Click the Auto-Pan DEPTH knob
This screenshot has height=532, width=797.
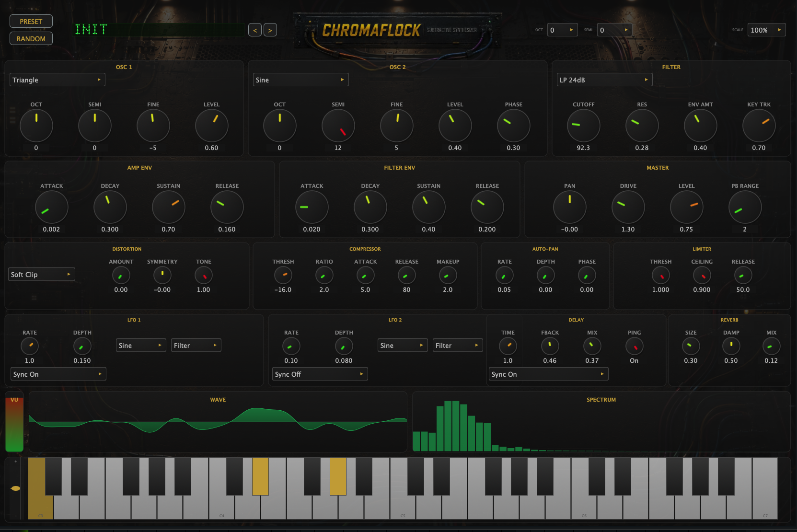(546, 275)
